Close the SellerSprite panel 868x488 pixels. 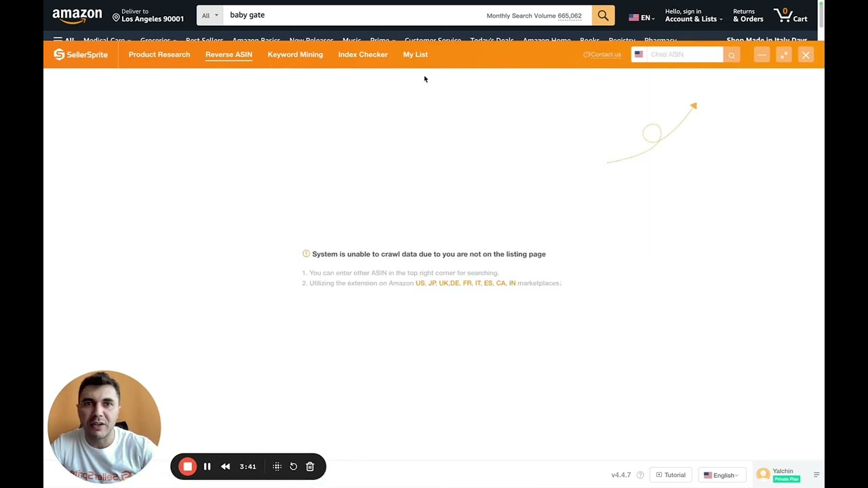[806, 55]
